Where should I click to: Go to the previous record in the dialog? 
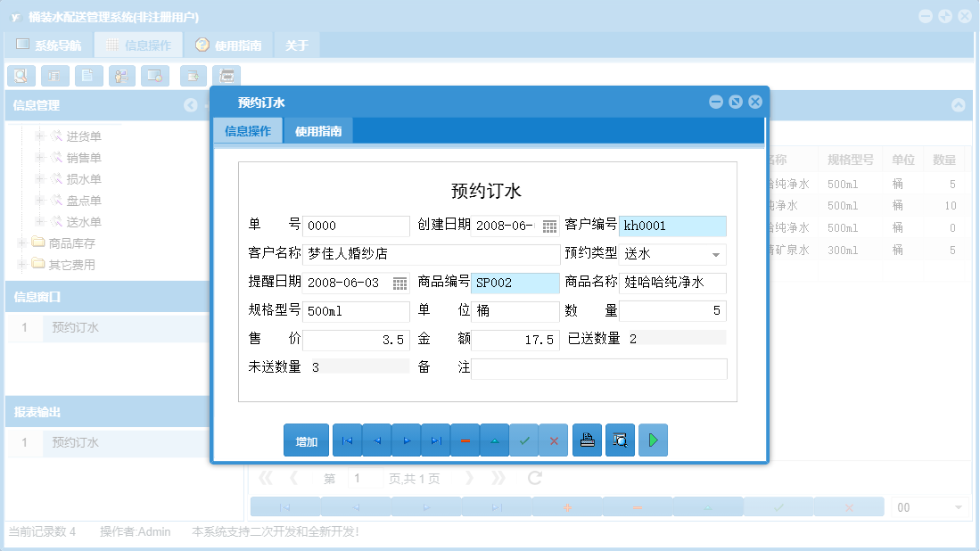click(x=375, y=440)
